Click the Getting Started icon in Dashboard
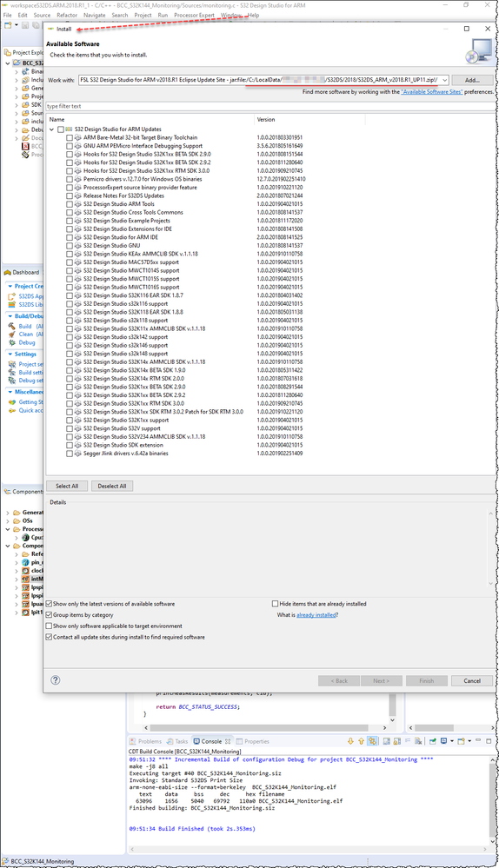Viewport: 499px width, 868px height. 11,402
